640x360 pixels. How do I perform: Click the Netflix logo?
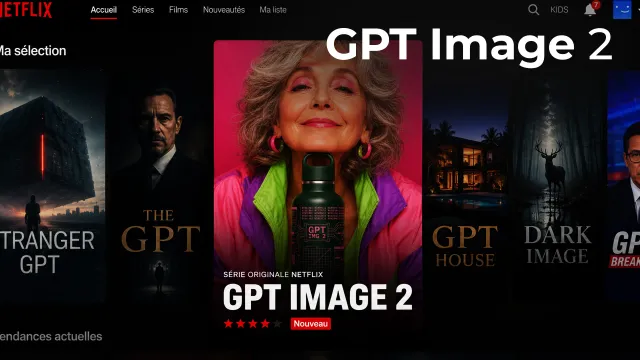point(26,9)
